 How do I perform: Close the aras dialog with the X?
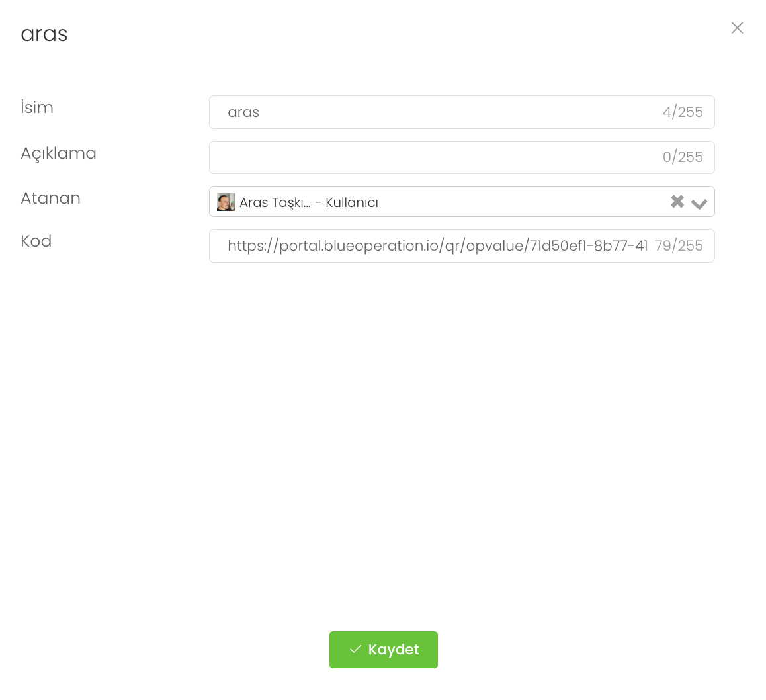(737, 28)
